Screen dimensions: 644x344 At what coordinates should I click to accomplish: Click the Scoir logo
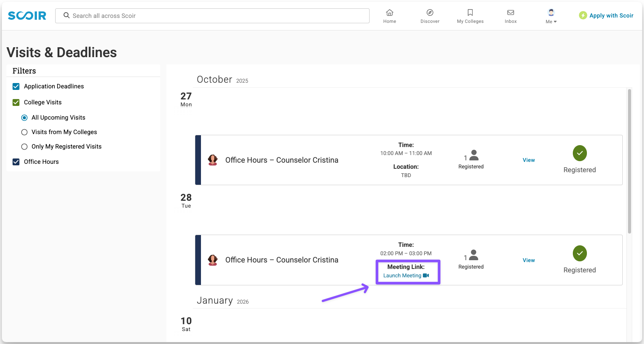click(27, 16)
